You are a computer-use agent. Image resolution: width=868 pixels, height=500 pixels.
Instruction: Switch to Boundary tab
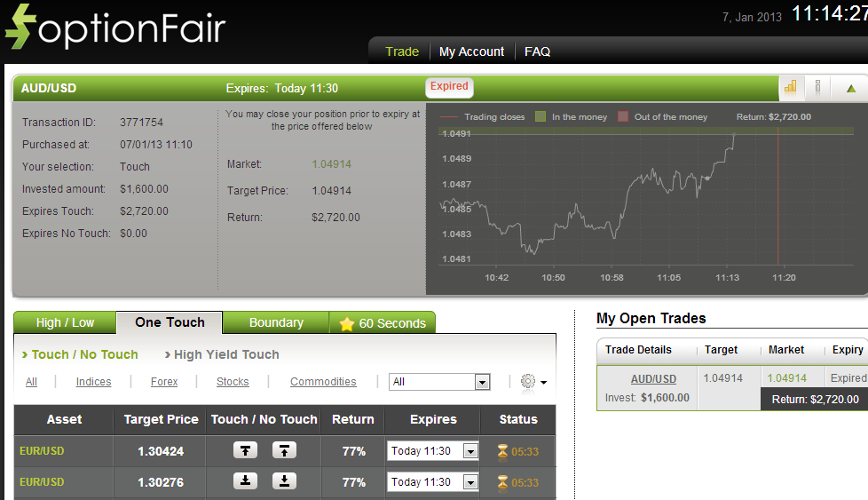pyautogui.click(x=276, y=322)
